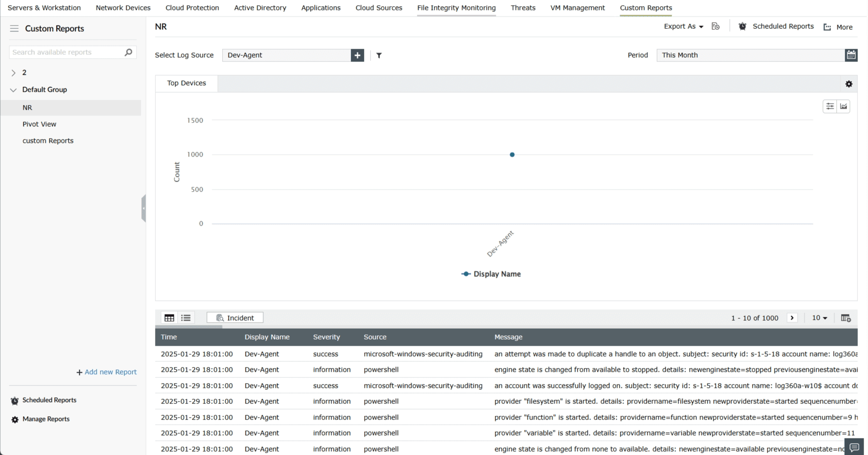Open the search magnifier in report search box
This screenshot has width=868, height=455.
coord(128,52)
